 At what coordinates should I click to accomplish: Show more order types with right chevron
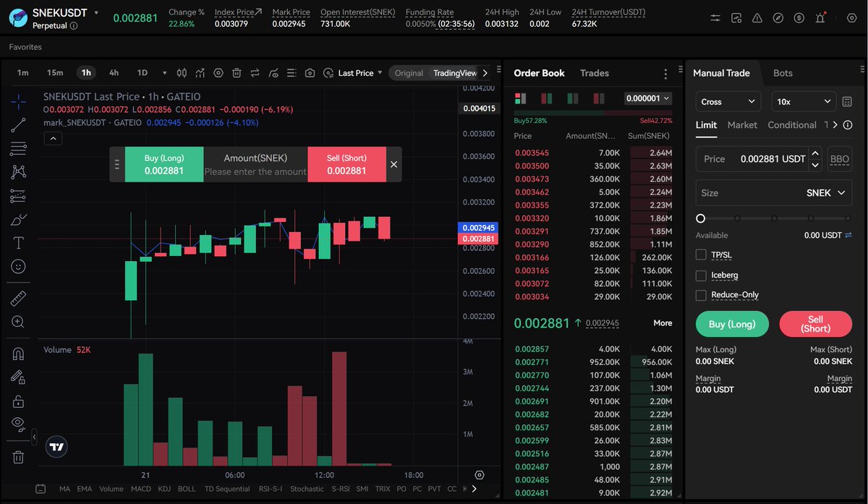835,125
